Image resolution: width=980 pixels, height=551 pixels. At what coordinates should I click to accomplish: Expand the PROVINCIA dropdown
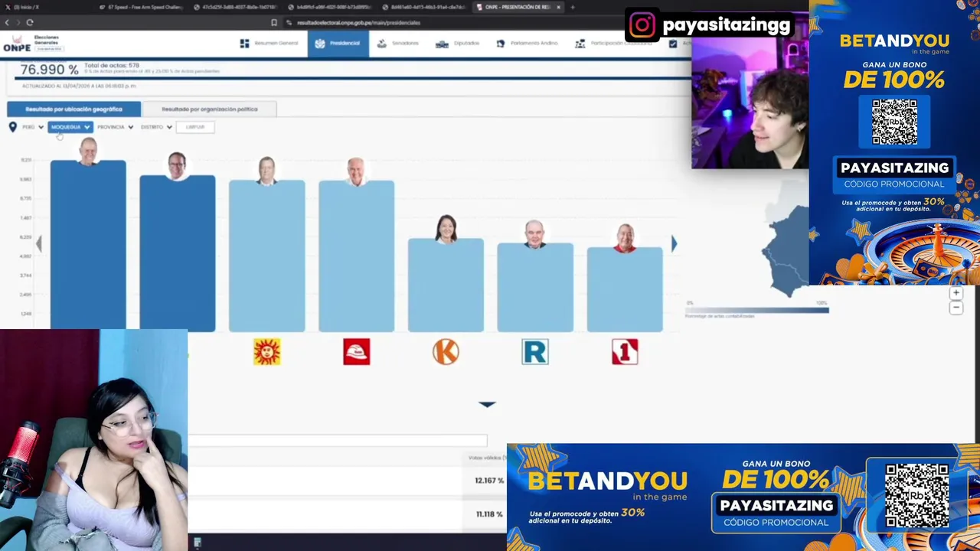pyautogui.click(x=115, y=127)
